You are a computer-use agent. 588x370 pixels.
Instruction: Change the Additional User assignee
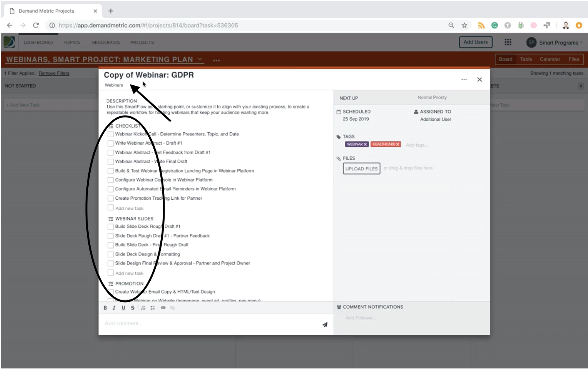coord(435,119)
